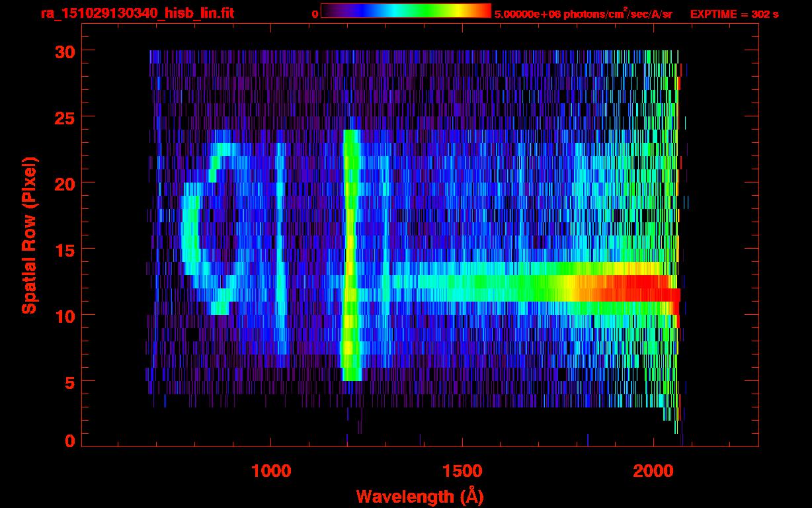The image size is (812, 508).
Task: Click the colorbar minimum label 0
Action: pyautogui.click(x=315, y=14)
